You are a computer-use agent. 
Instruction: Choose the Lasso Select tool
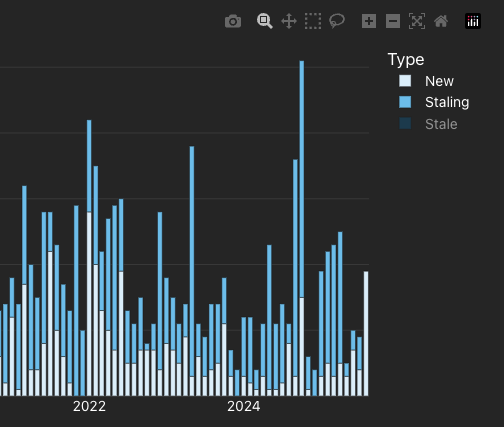point(337,21)
